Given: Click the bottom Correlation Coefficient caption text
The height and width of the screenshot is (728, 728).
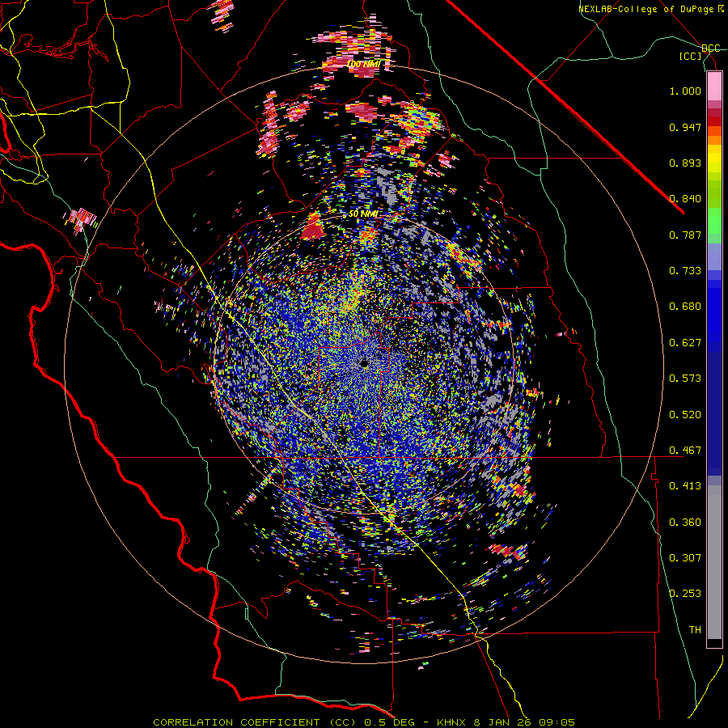Looking at the screenshot, I should (x=364, y=722).
